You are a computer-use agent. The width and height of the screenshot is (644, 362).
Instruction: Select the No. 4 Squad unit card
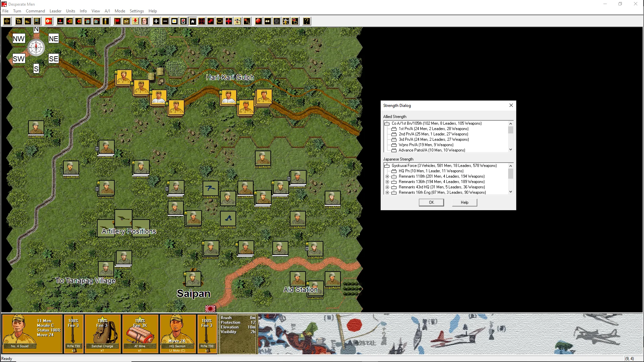tap(32, 334)
